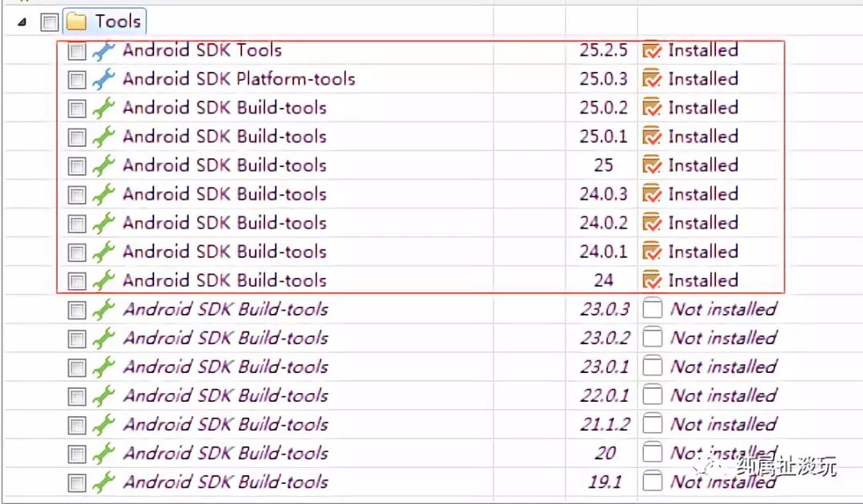Click green wrench icon of Build-tools 19.1

pos(103,482)
